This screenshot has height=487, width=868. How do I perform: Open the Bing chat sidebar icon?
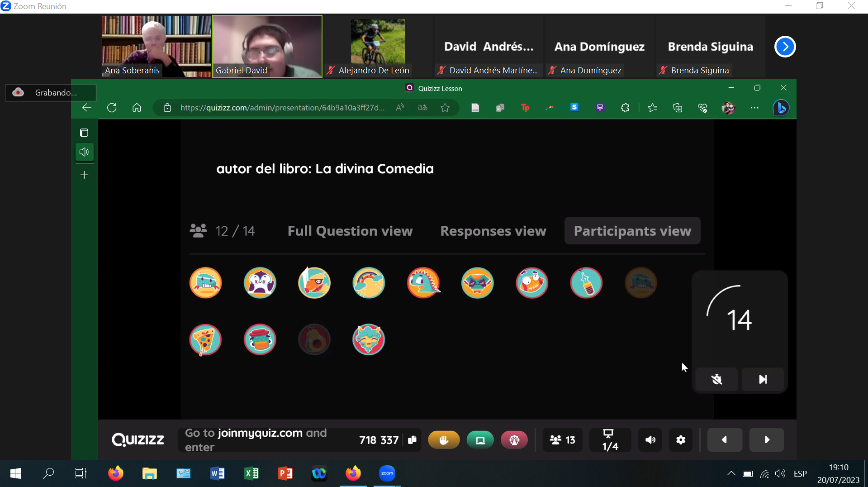pyautogui.click(x=781, y=108)
